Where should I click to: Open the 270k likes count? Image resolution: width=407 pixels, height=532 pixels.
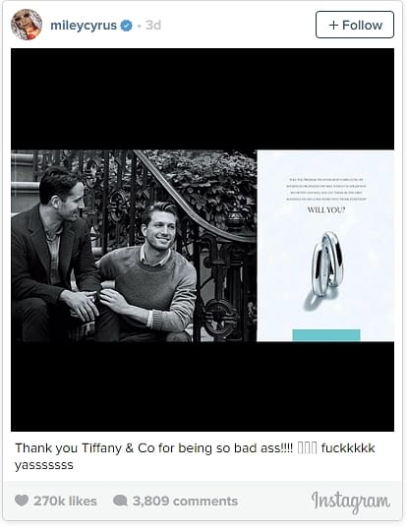pos(65,502)
